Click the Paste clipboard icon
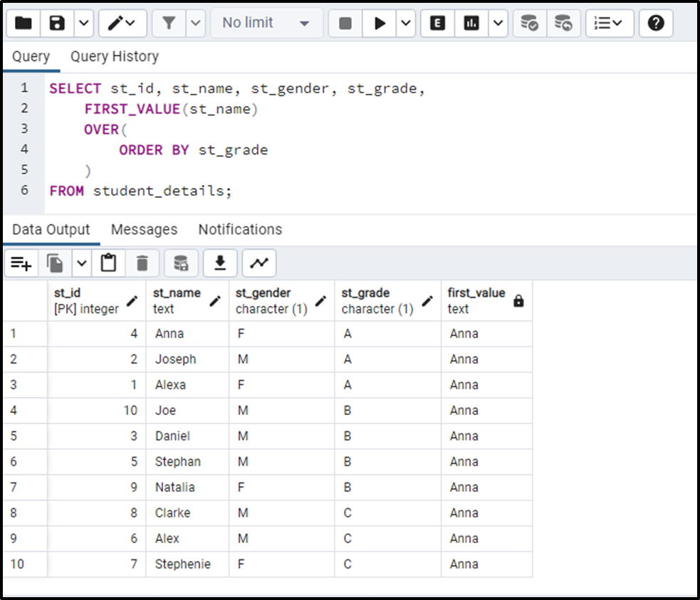700x600 pixels. click(108, 263)
